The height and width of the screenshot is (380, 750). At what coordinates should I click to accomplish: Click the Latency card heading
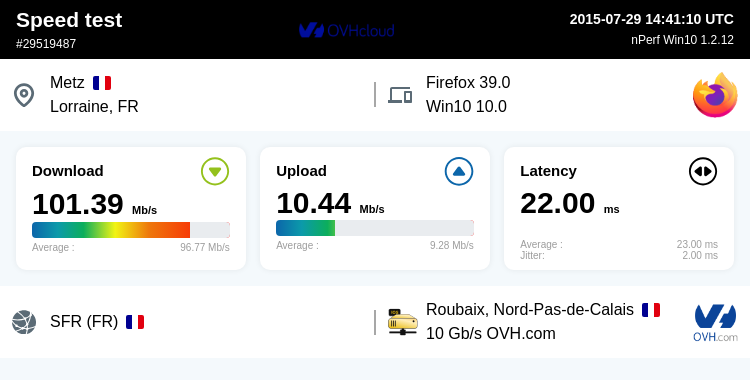click(549, 171)
